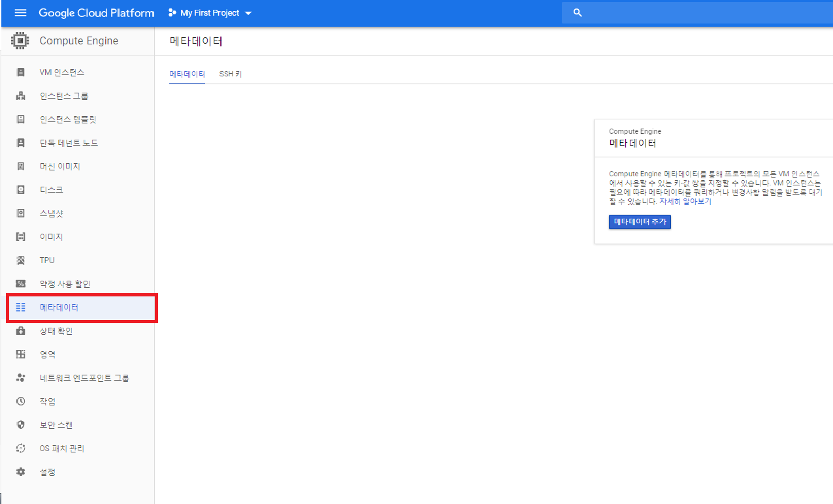
Task: Click the 네트워크 엔드포인트 그룹 icon
Action: pyautogui.click(x=20, y=378)
